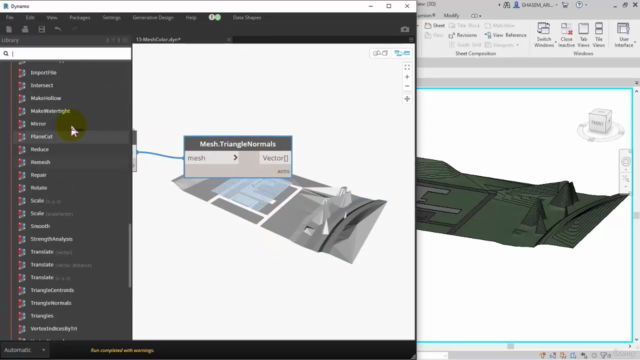Open User Interface dropdown in Revit
Screen dimensions: 640x360
point(624,35)
